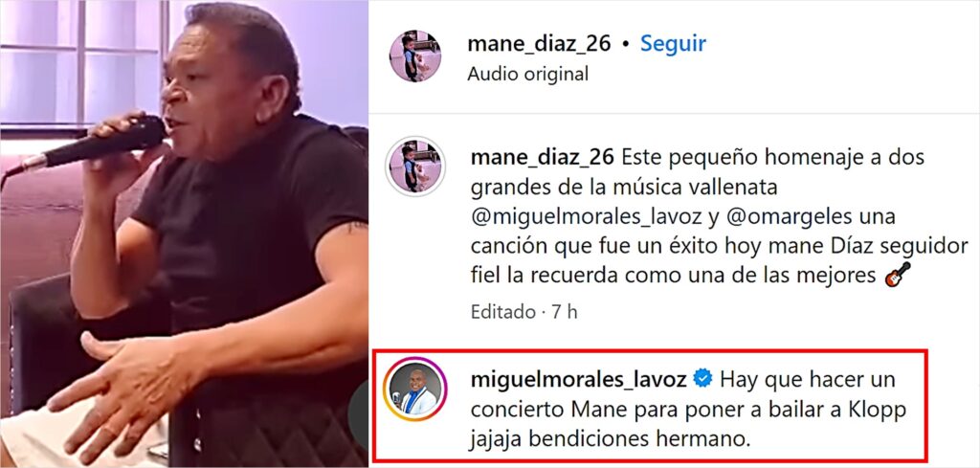The width and height of the screenshot is (980, 468).
Task: Click the guitar emoji in the caption
Action: (898, 276)
